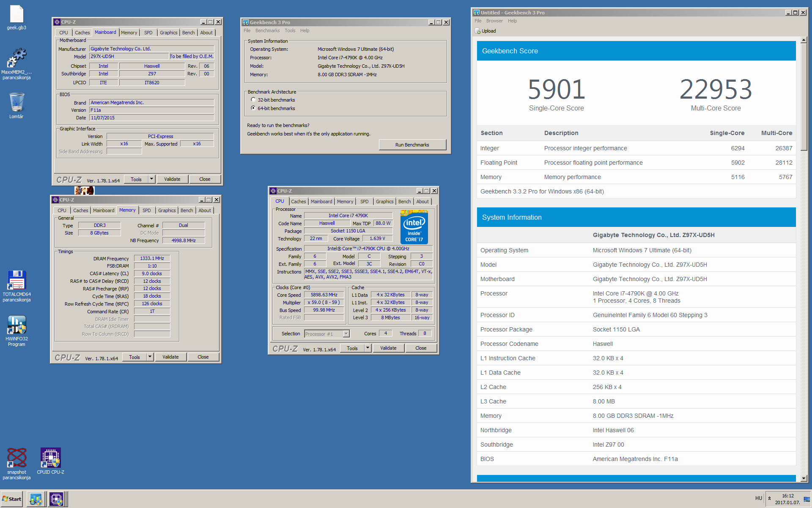Click NB Frequency value 4998.8 MHz
Image resolution: width=812 pixels, height=508 pixels.
point(184,240)
